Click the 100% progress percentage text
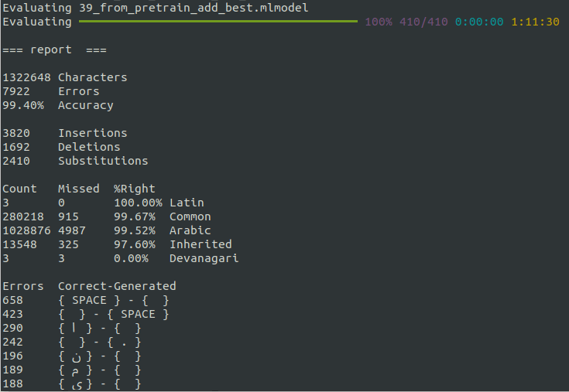569x392 pixels. 378,22
